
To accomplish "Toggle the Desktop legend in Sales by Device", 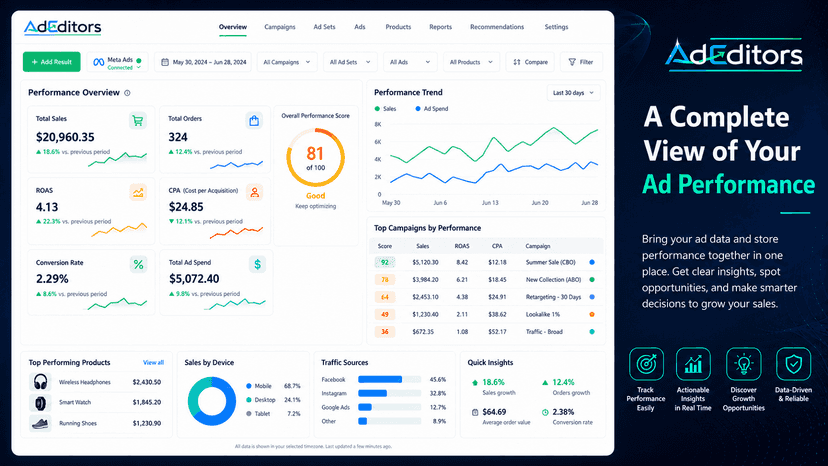I will coord(261,400).
